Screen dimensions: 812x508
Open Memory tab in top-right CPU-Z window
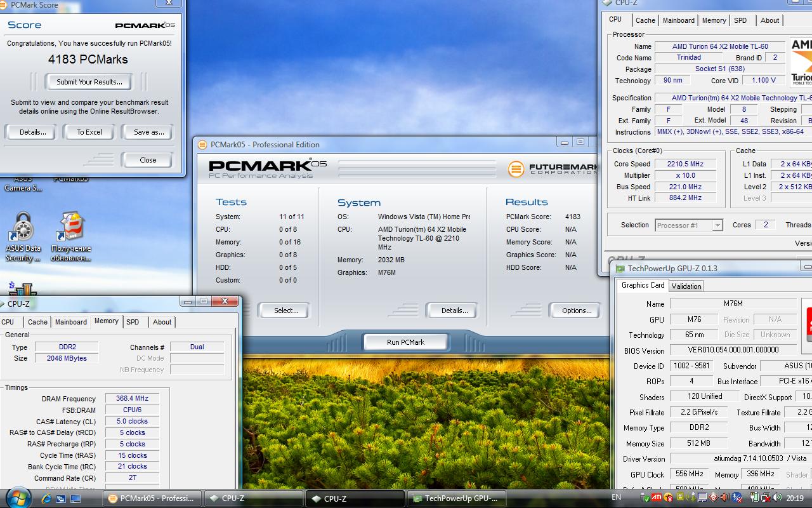coord(714,20)
